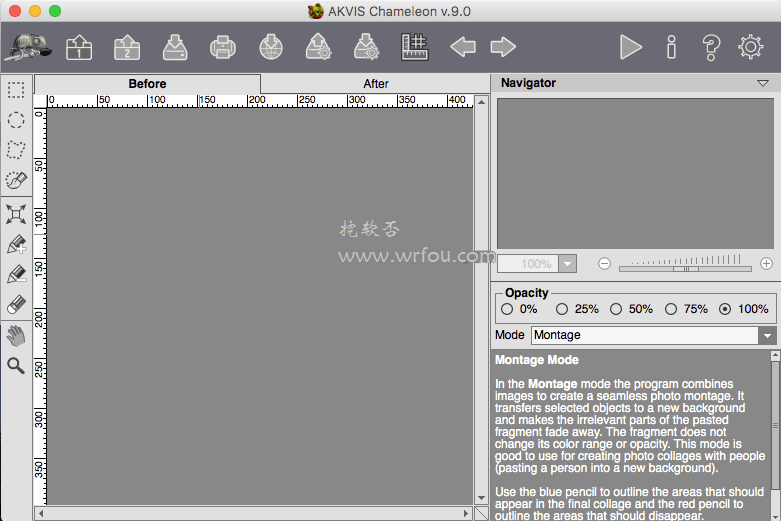This screenshot has height=521, width=781.
Task: Click canvas vertical scrollbar down arrow
Action: pos(481,498)
